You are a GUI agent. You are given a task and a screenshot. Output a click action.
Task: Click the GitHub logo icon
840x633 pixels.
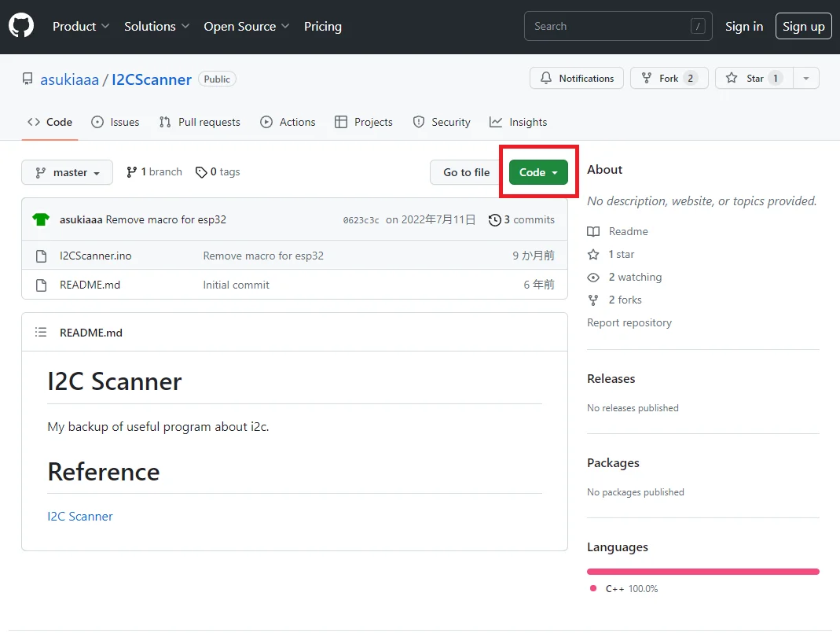[x=21, y=26]
